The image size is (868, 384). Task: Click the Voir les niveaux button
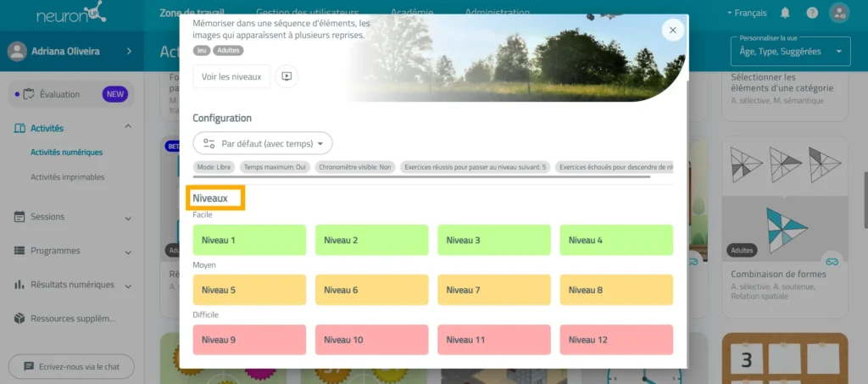[231, 76]
